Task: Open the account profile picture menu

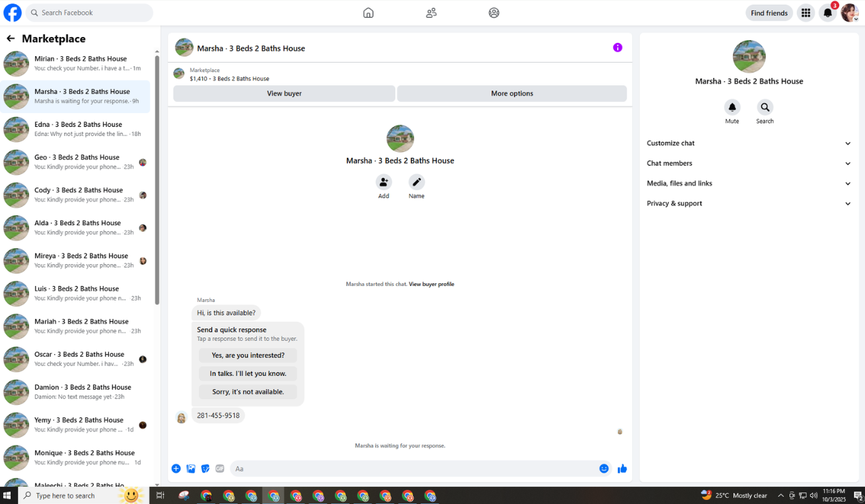Action: tap(850, 13)
